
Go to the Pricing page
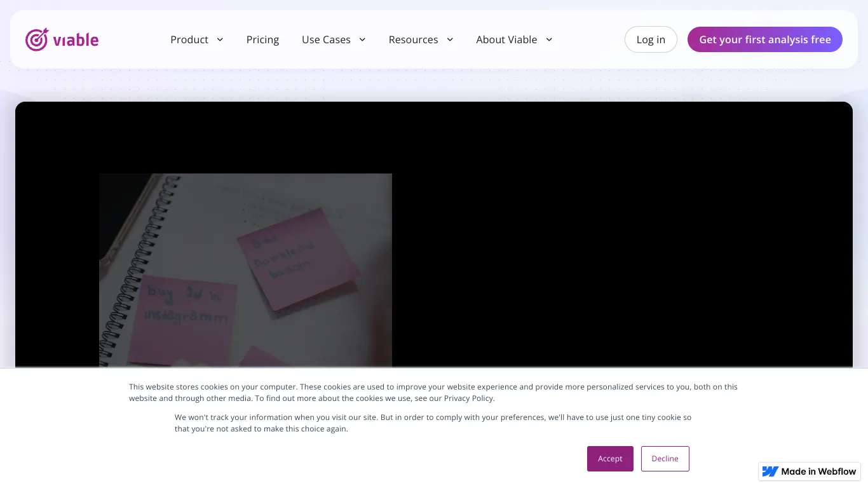(262, 39)
